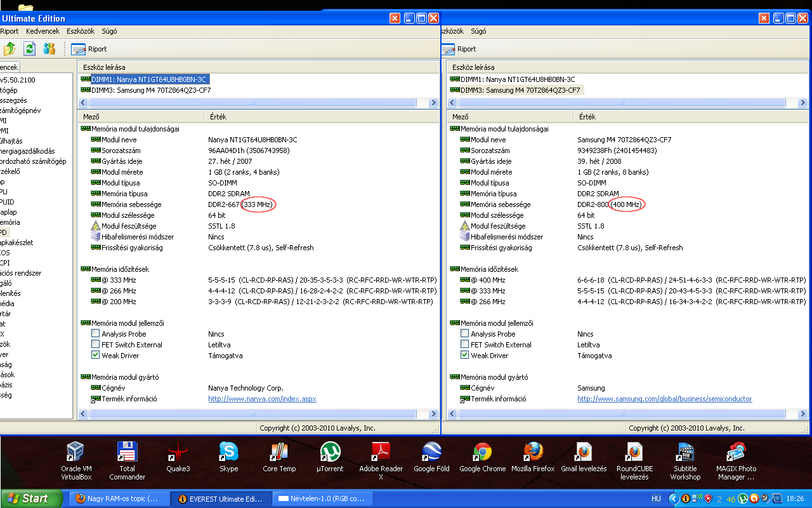Open MAGIX Photo Manager desktop shortcut
The image size is (812, 508).
(x=736, y=461)
